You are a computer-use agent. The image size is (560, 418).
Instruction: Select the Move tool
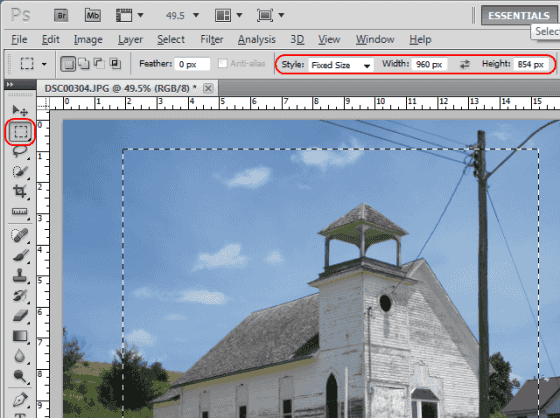point(20,110)
